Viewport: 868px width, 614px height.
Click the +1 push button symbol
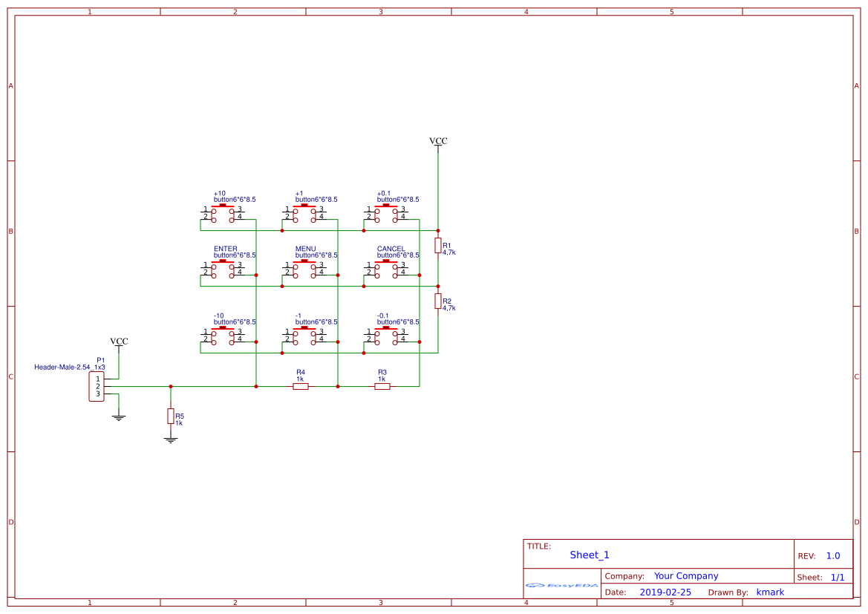304,214
